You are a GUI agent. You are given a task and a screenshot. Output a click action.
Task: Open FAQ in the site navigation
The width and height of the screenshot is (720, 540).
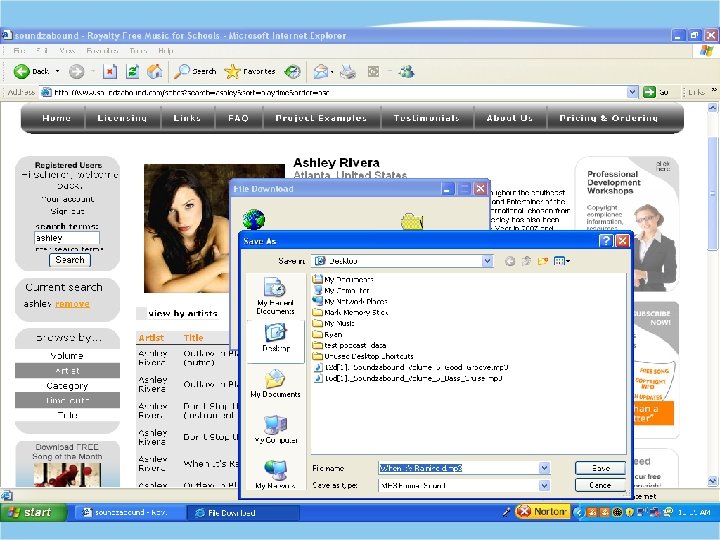click(238, 118)
